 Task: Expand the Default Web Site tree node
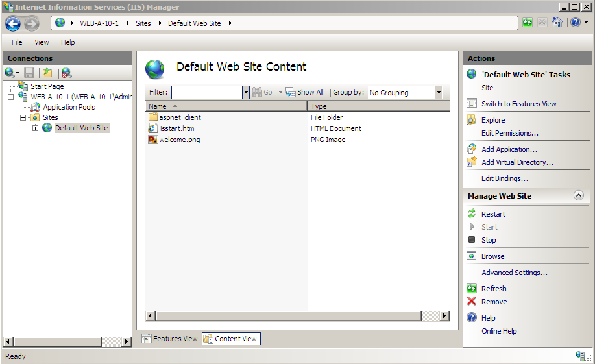[35, 128]
